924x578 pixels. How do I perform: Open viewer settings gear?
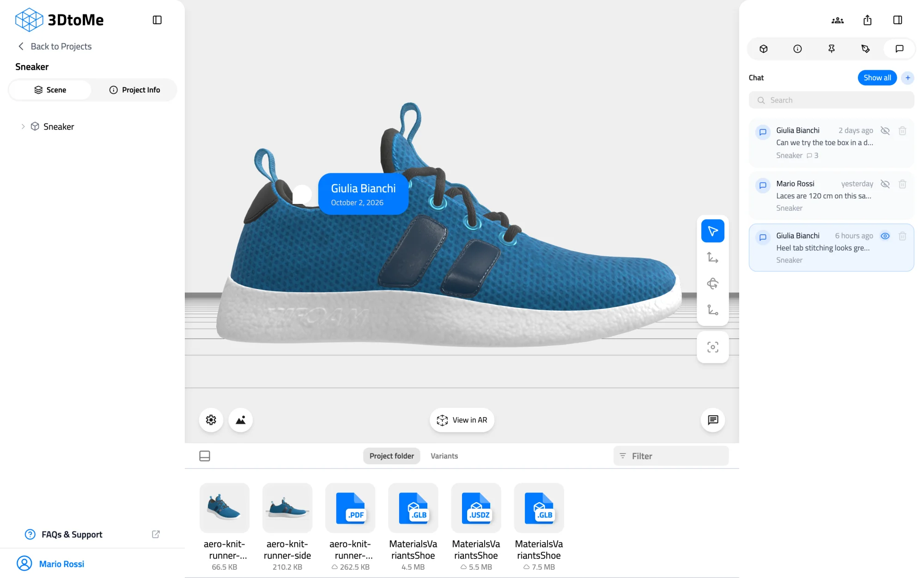click(x=211, y=420)
